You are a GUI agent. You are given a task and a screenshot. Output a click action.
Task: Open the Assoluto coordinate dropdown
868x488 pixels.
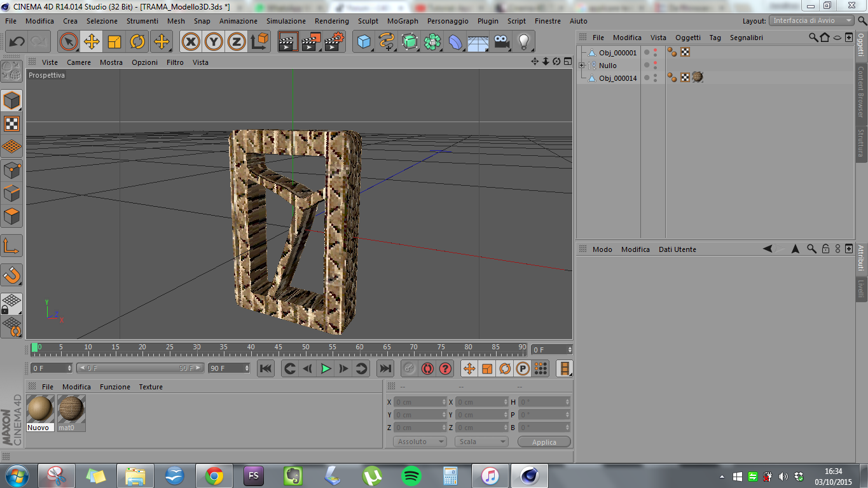[420, 442]
